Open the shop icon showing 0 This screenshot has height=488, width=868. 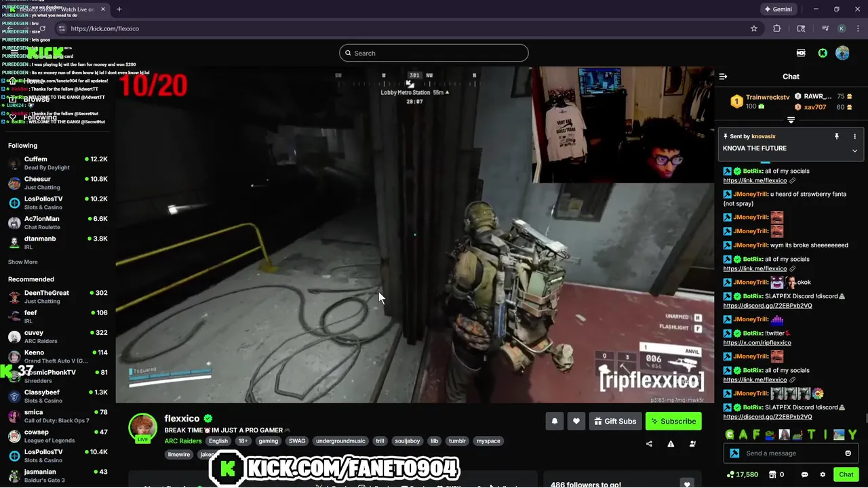click(x=776, y=474)
